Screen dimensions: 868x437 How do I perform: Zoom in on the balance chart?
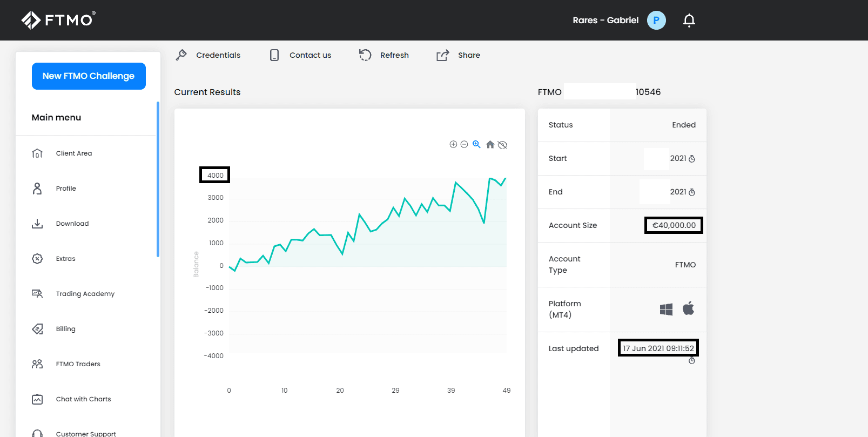453,144
